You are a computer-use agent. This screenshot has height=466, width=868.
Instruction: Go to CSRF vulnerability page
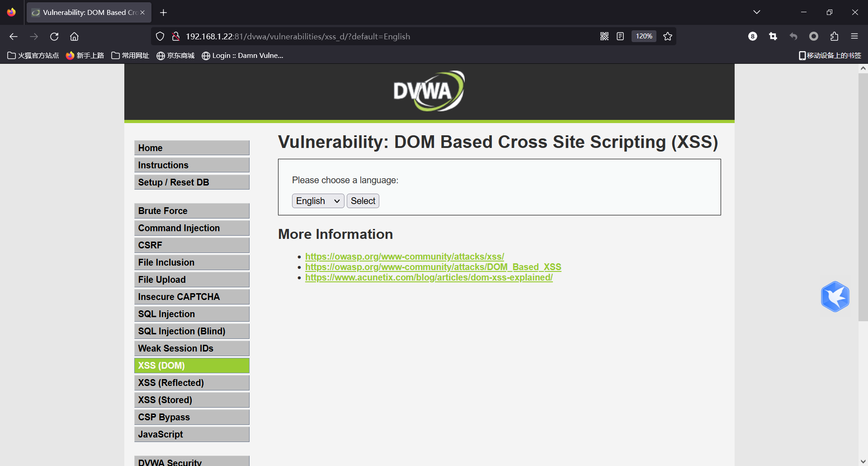tap(192, 245)
